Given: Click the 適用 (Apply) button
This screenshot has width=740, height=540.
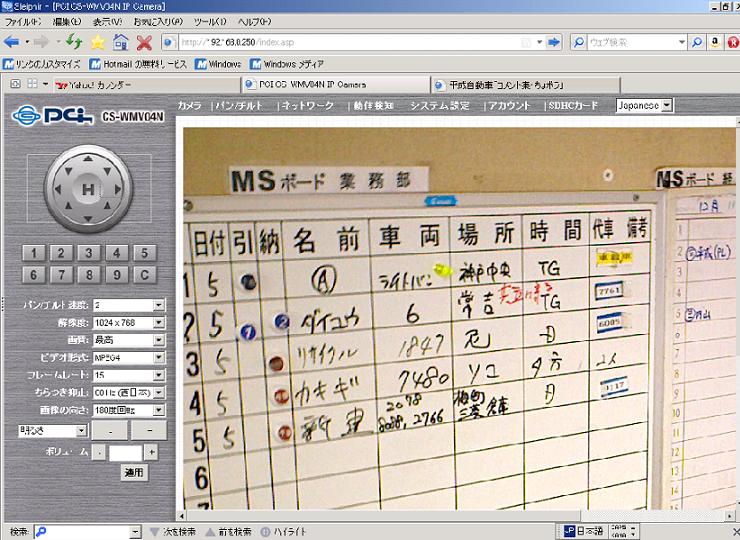Looking at the screenshot, I should pyautogui.click(x=134, y=471).
